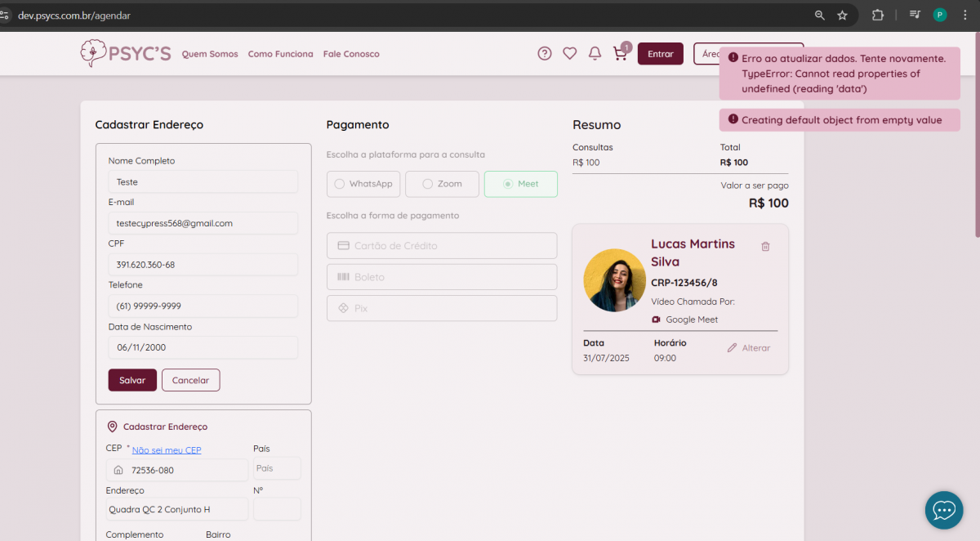
Task: Open the shopping cart icon
Action: [620, 54]
